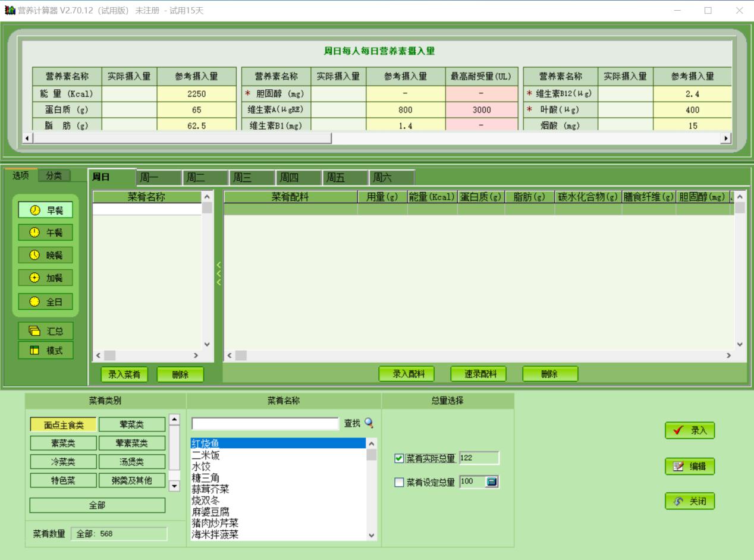This screenshot has width=754, height=560.
Task: Click the 录入 button with red checkmark
Action: [x=690, y=430]
